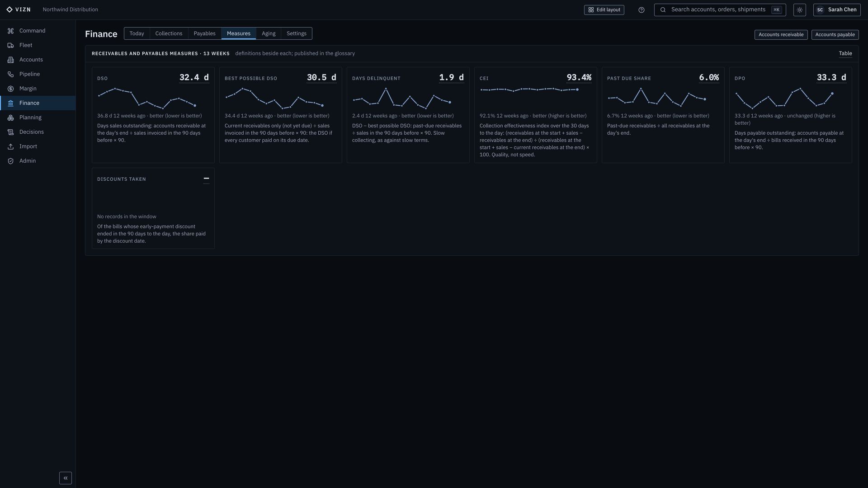This screenshot has height=488, width=868.
Task: Select the Finance bank icon
Action: (x=10, y=103)
